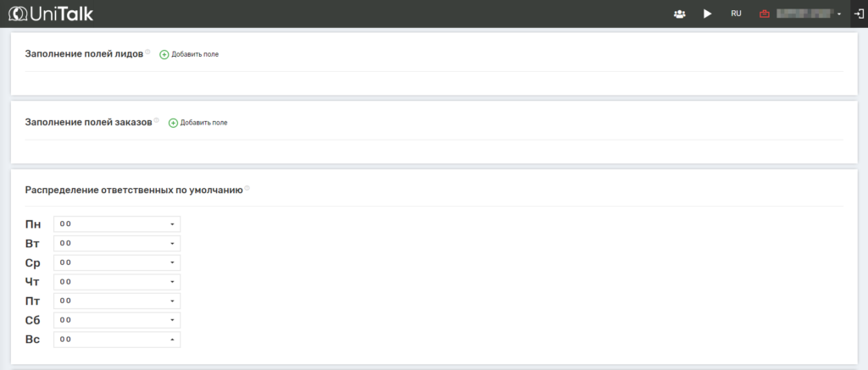Open the Чт responsible dropdown

click(x=117, y=281)
